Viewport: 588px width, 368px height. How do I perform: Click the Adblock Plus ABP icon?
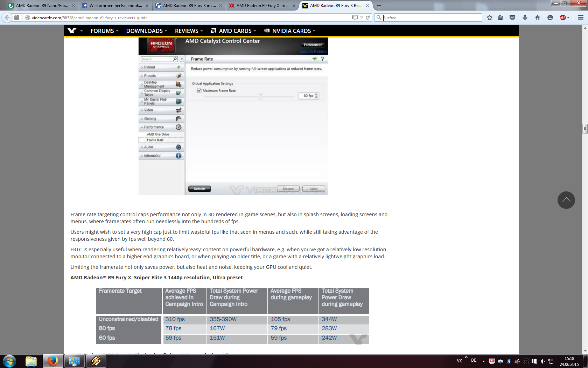[x=562, y=18]
